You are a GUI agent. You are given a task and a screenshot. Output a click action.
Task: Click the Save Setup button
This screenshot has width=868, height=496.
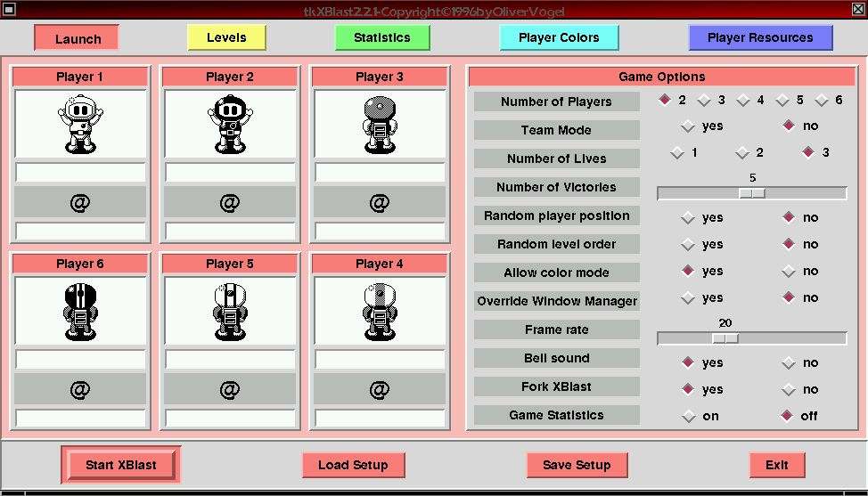click(577, 465)
